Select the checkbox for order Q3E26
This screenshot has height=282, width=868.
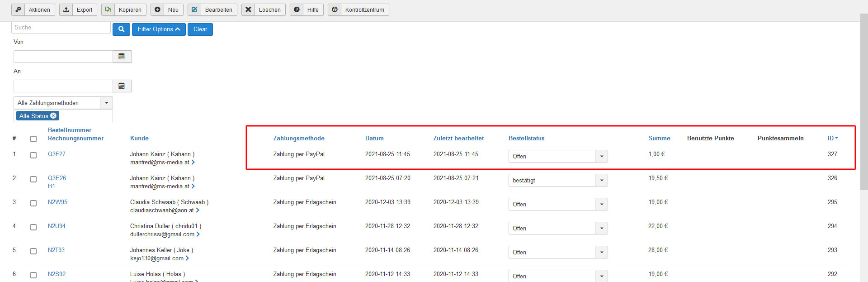[33, 179]
